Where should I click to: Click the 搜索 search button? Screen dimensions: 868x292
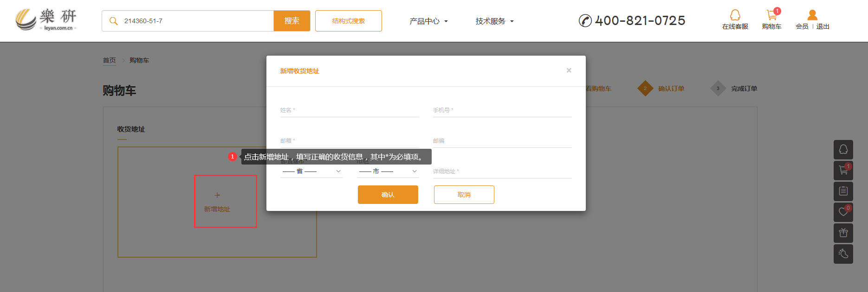291,21
